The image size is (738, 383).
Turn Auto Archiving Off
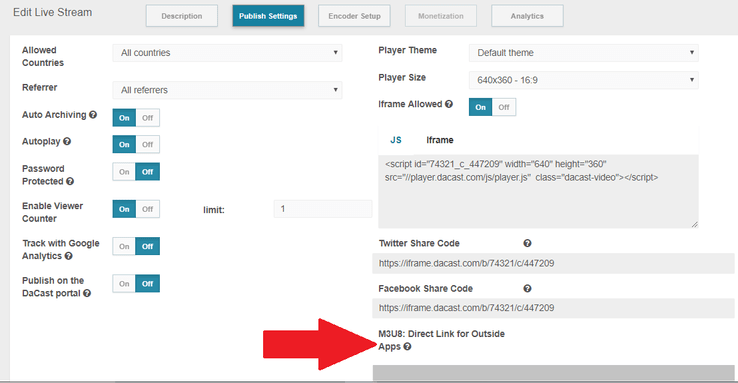coord(148,118)
